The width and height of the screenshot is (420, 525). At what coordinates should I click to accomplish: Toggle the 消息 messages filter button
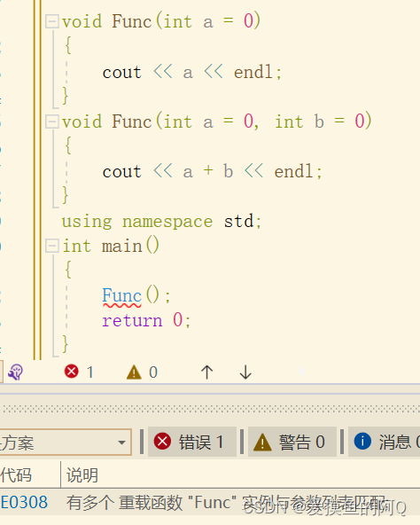pos(385,442)
